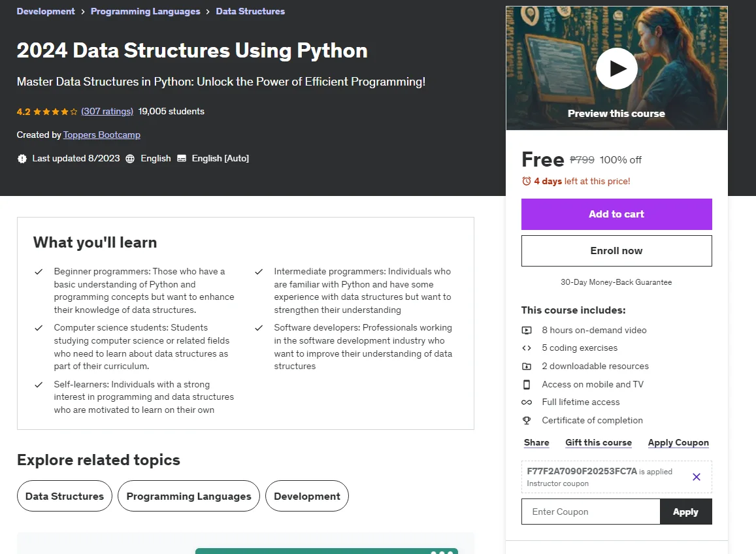Screen dimensions: 756x554
Task: Open the Programming Languages breadcrumb
Action: point(145,11)
